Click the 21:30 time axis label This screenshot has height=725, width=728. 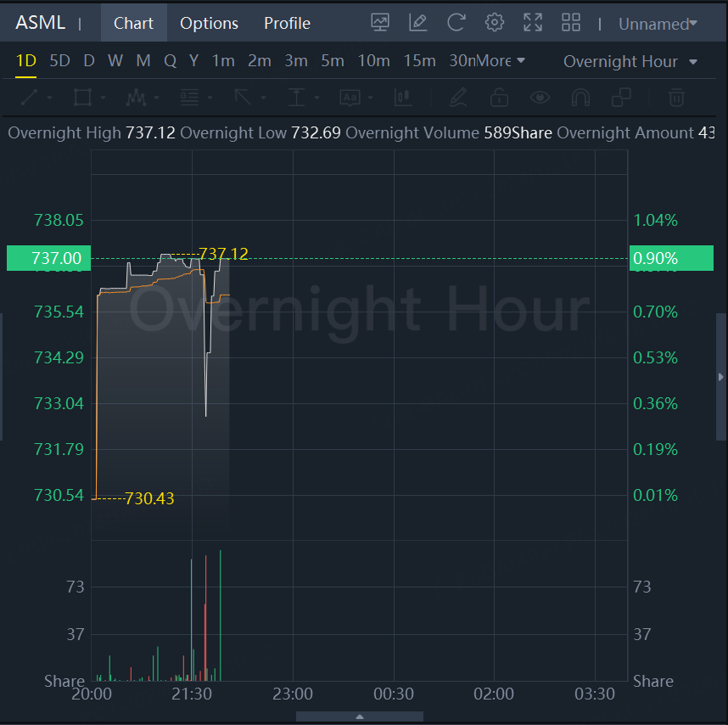click(x=192, y=694)
